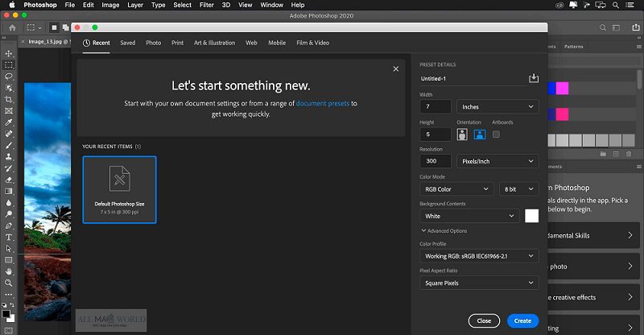The height and width of the screenshot is (335, 644).
Task: Switch to the Web tab
Action: pyautogui.click(x=251, y=43)
